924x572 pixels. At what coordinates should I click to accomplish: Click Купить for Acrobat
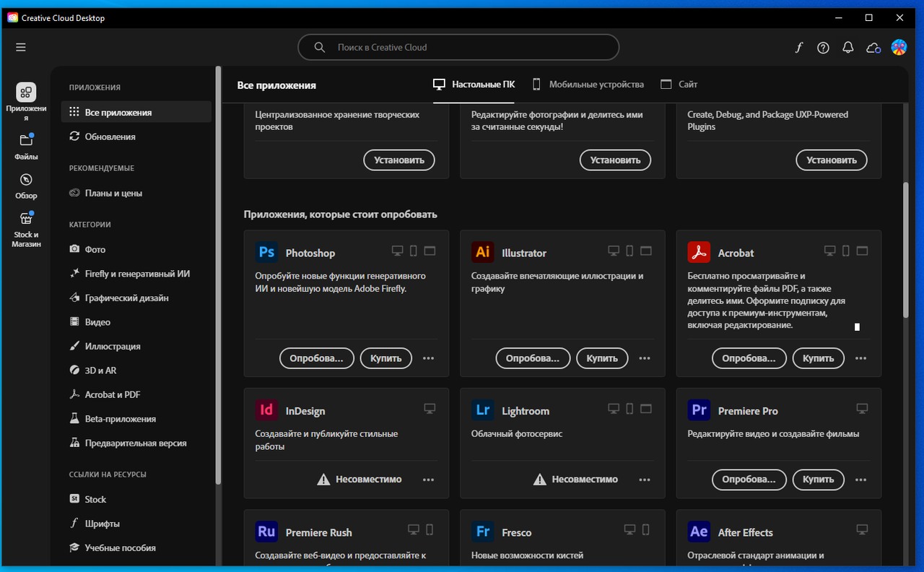click(x=819, y=358)
